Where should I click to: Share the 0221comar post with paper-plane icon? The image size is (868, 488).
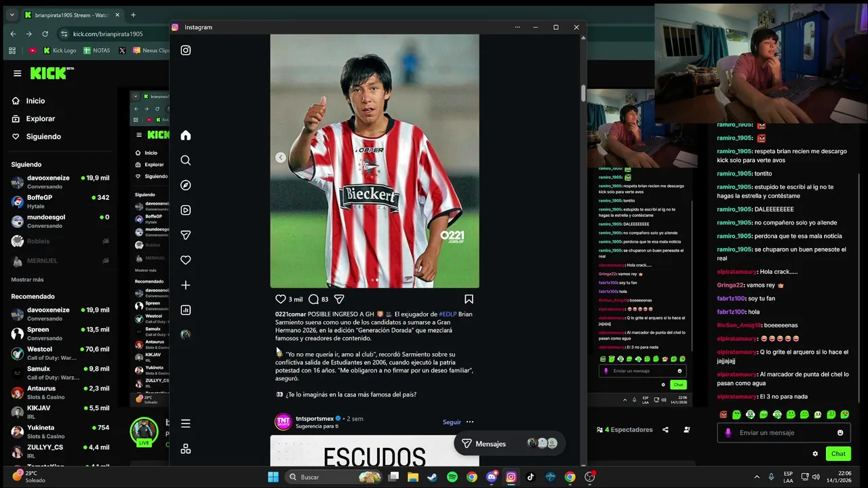tap(339, 299)
